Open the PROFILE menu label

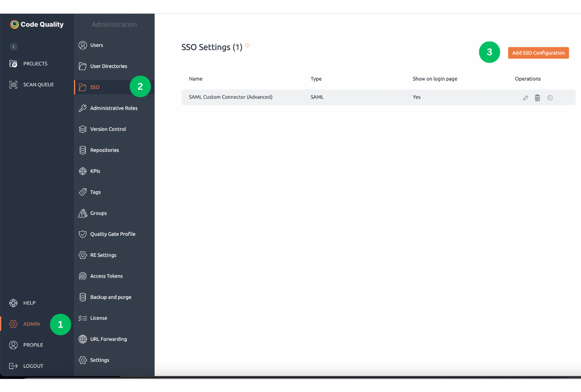click(x=33, y=345)
